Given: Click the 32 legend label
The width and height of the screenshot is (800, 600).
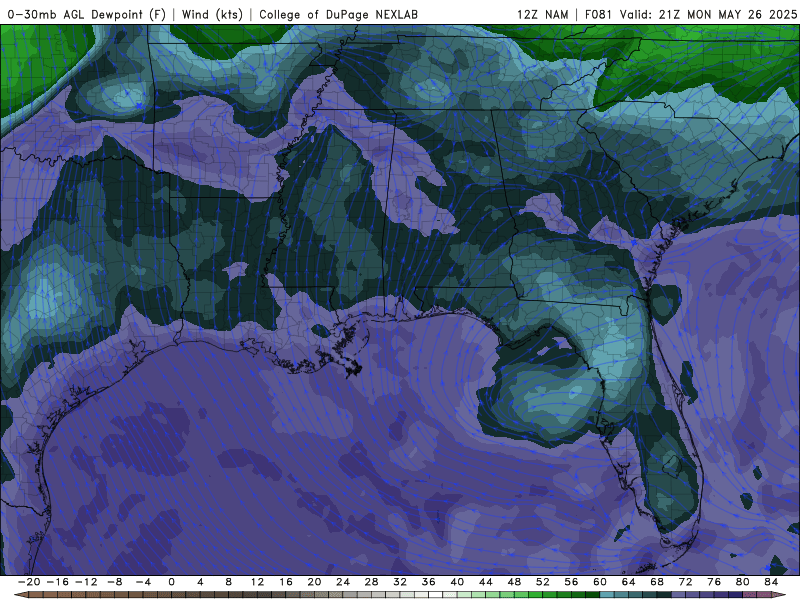Looking at the screenshot, I should point(400,582).
